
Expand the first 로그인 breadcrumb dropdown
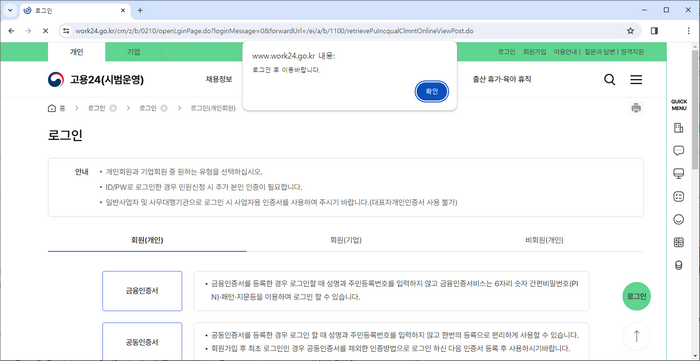click(x=113, y=108)
